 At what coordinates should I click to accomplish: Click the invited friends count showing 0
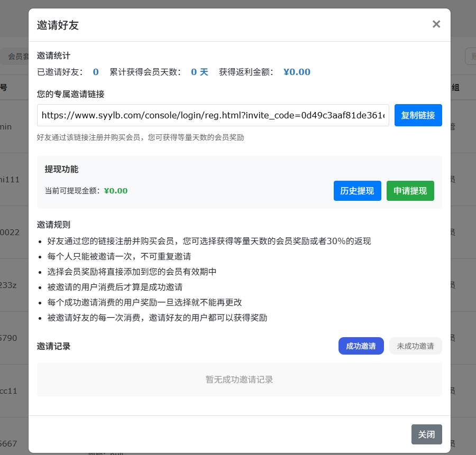96,72
